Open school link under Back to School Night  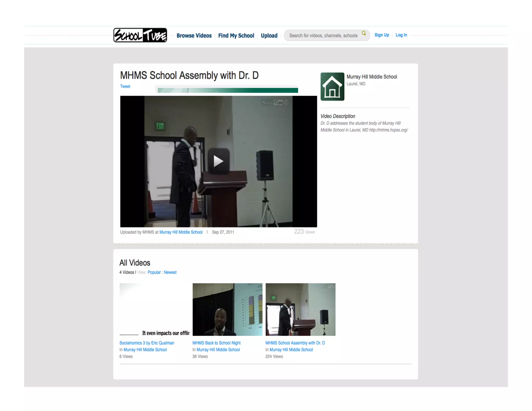[218, 350]
